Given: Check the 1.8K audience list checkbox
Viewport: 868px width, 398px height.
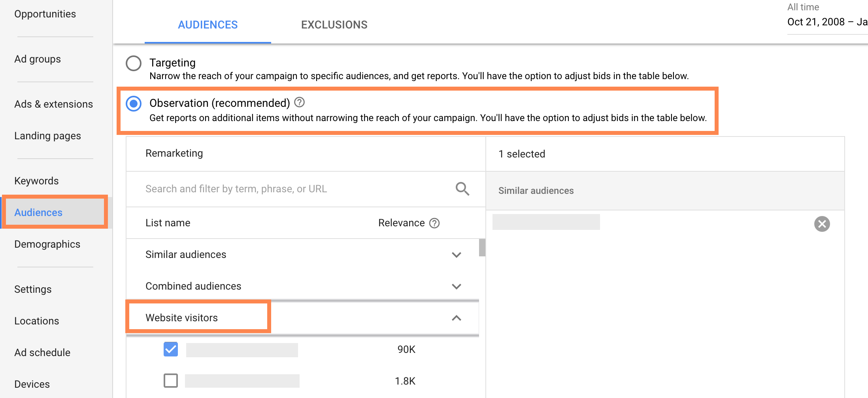Looking at the screenshot, I should [170, 381].
